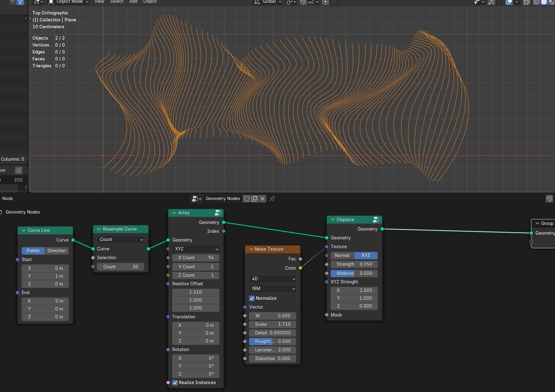This screenshot has height=392, width=555.
Task: Click the Tweak tool cursor icon
Action: 13,2
